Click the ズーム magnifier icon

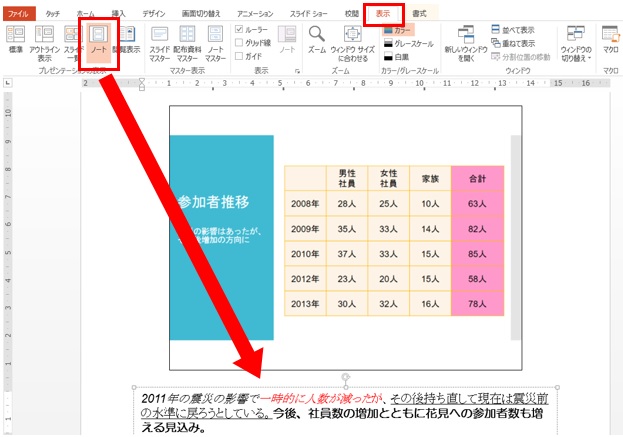pos(317,40)
